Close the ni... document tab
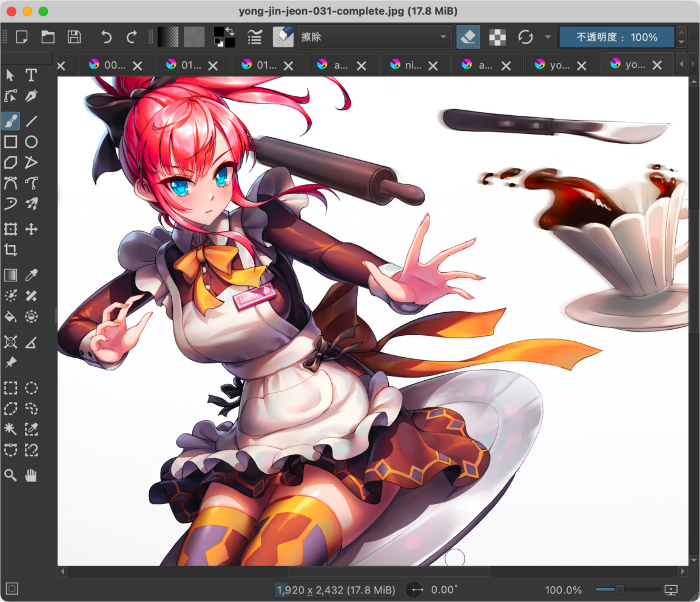 click(433, 65)
